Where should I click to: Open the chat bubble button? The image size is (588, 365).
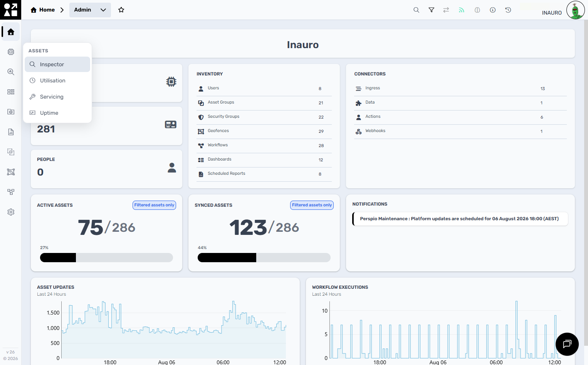[567, 344]
